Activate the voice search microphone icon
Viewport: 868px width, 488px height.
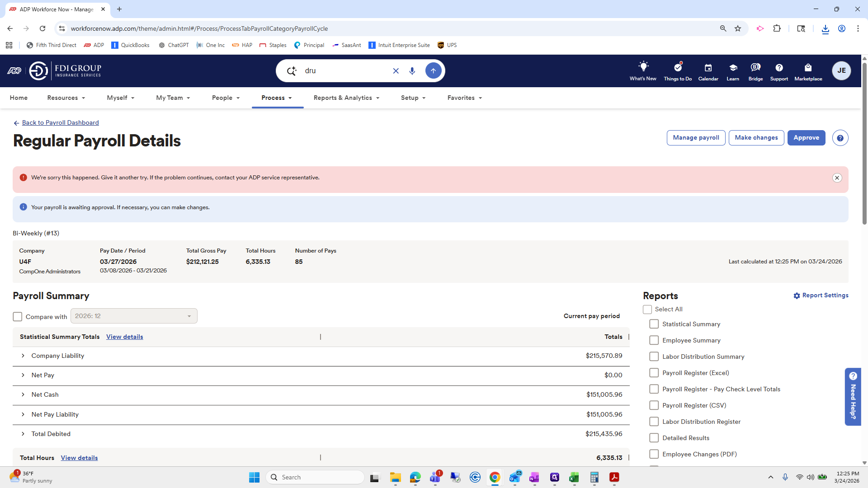pos(412,71)
